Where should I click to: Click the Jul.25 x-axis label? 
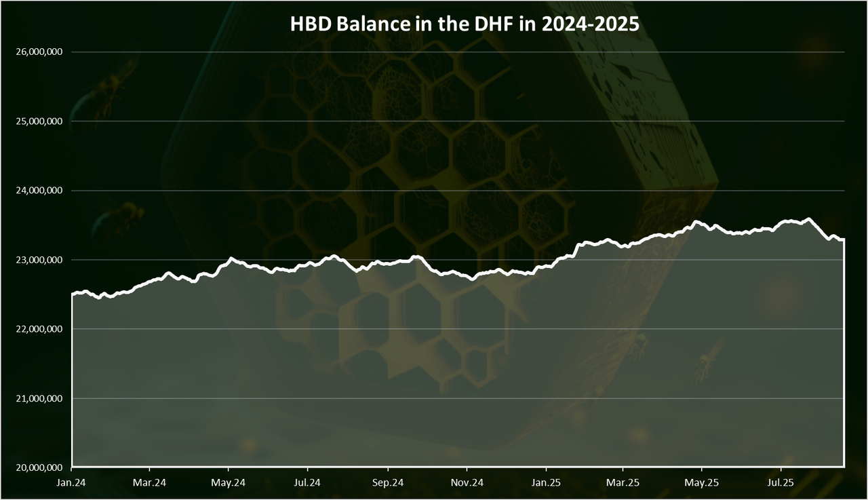pos(781,483)
